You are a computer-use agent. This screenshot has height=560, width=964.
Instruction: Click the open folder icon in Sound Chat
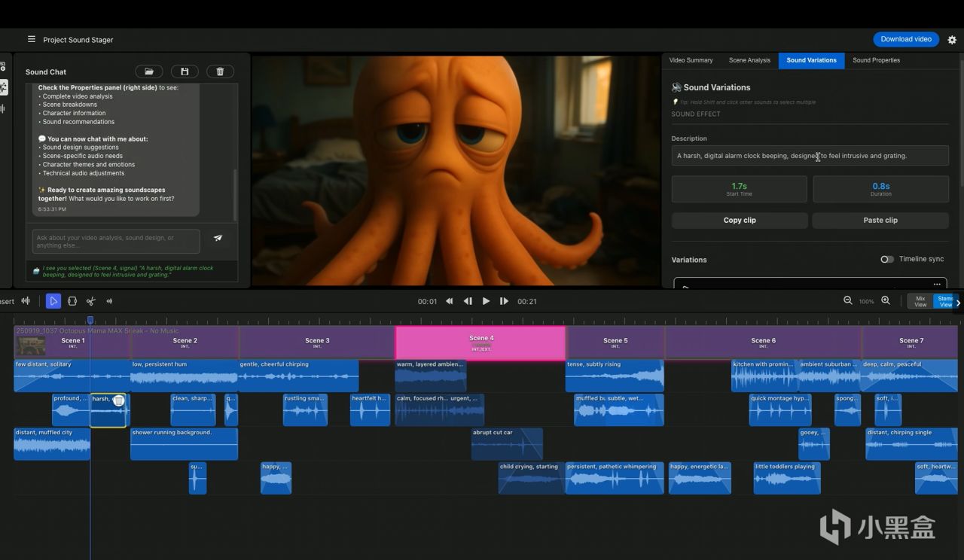click(x=149, y=72)
